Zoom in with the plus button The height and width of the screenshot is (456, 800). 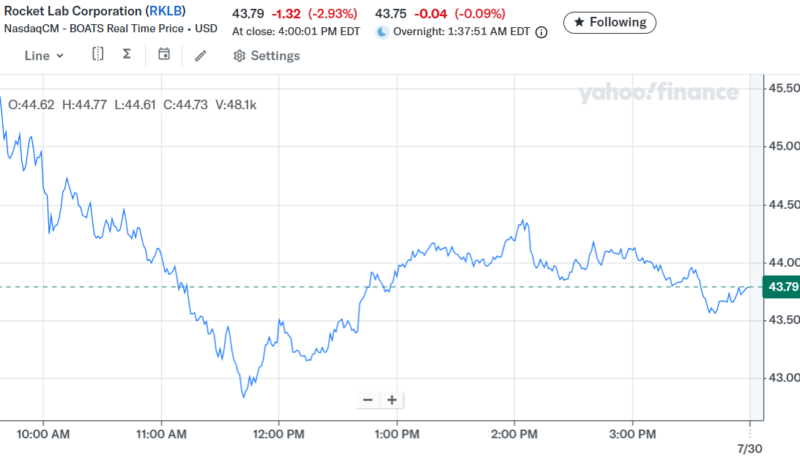coord(392,400)
